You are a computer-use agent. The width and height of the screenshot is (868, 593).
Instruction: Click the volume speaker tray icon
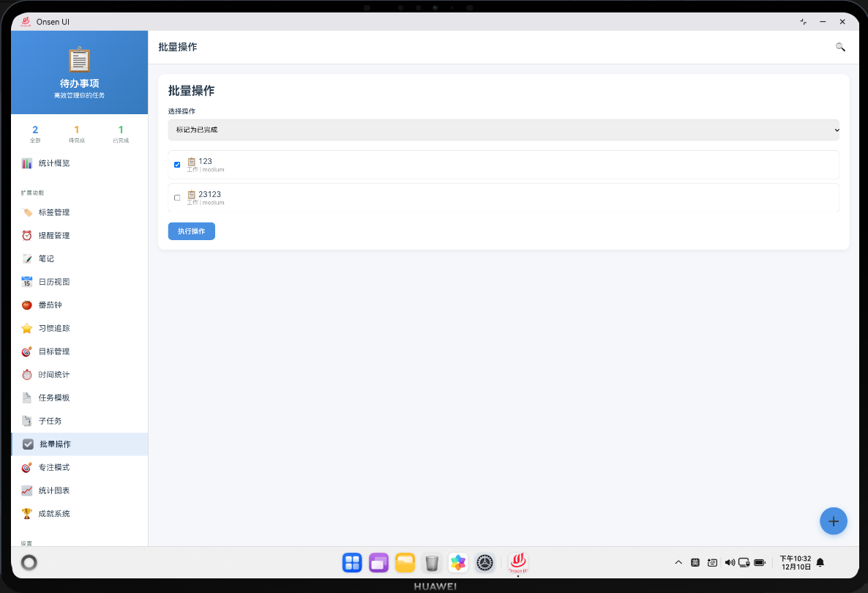pos(730,562)
